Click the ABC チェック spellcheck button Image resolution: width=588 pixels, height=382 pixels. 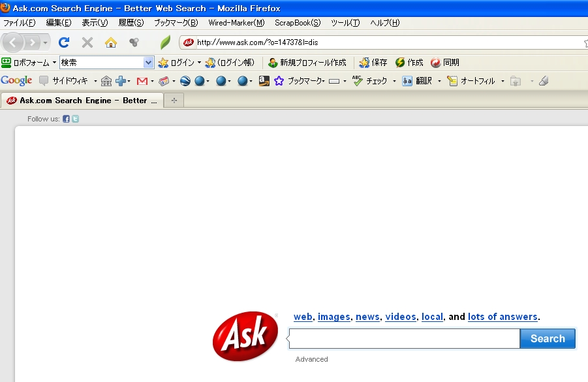tap(369, 81)
